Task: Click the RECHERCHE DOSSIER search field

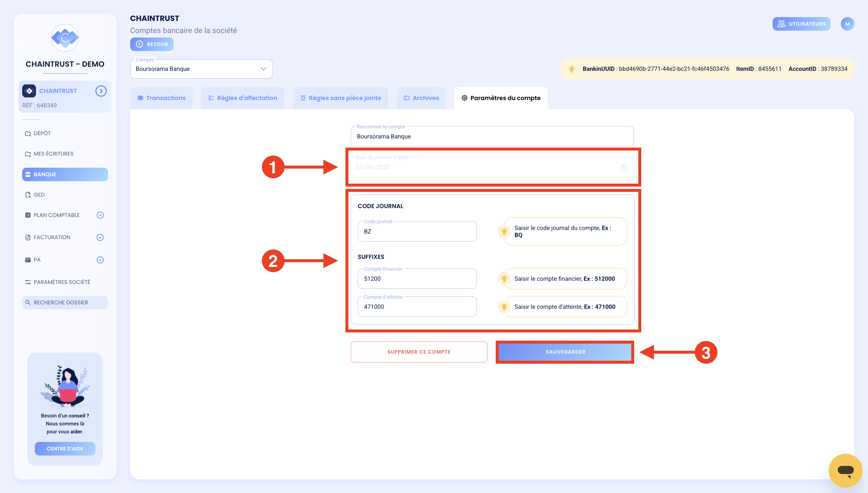Action: (65, 302)
